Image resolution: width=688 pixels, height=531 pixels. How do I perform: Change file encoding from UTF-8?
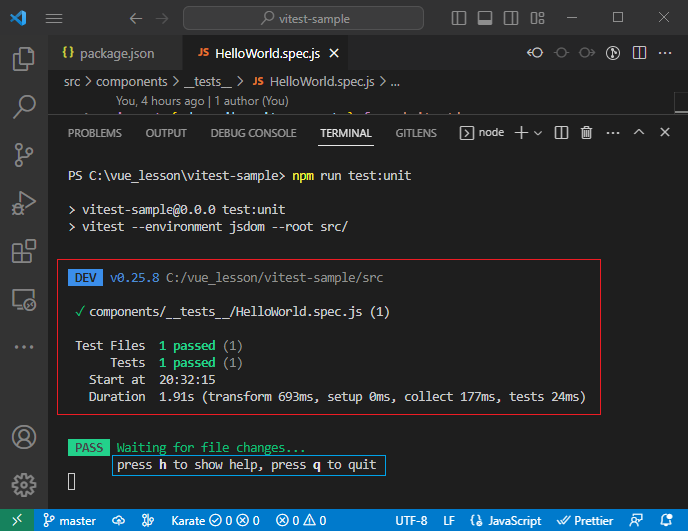411,520
